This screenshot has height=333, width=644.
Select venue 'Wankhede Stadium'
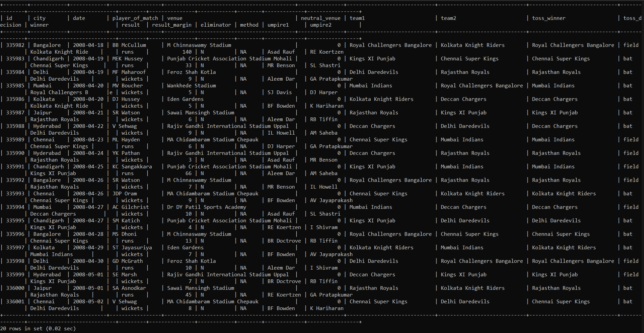(192, 86)
